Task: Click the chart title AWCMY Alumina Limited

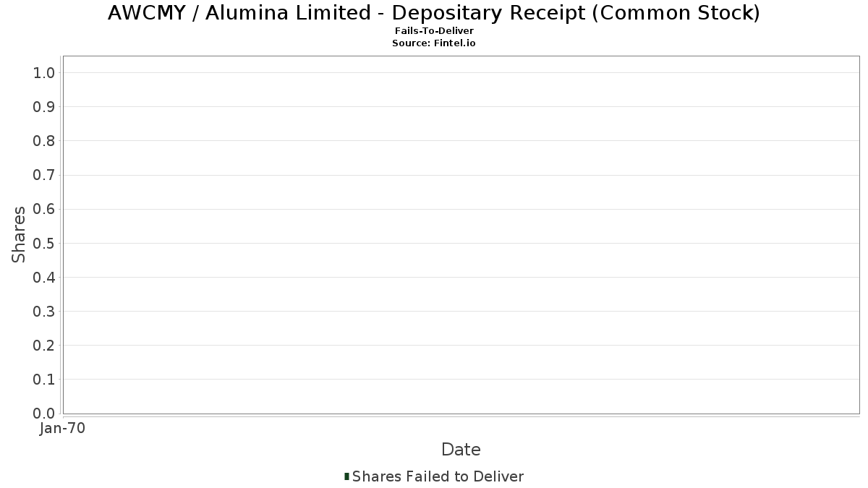Action: 434,13
